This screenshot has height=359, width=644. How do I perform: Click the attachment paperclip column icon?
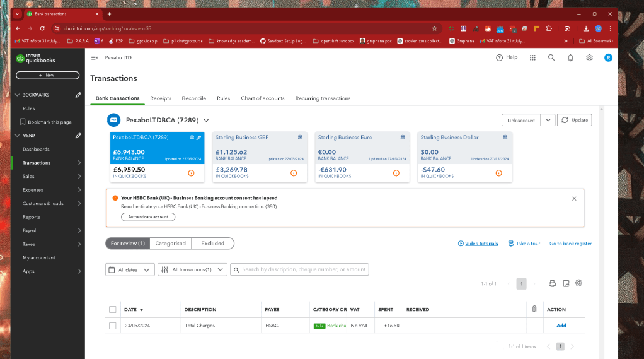coord(534,309)
